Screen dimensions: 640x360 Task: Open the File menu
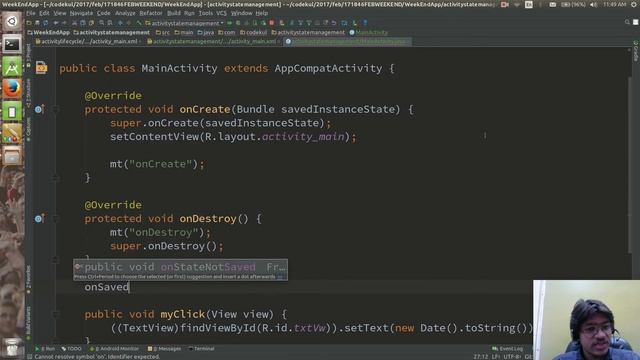[x=31, y=13]
